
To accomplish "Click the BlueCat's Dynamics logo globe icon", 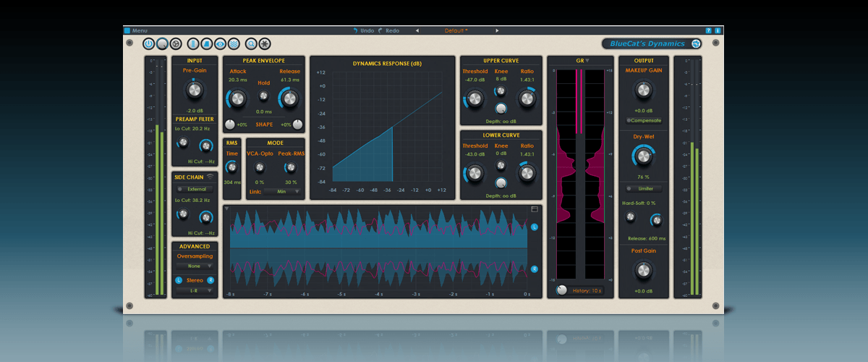I will click(x=696, y=44).
